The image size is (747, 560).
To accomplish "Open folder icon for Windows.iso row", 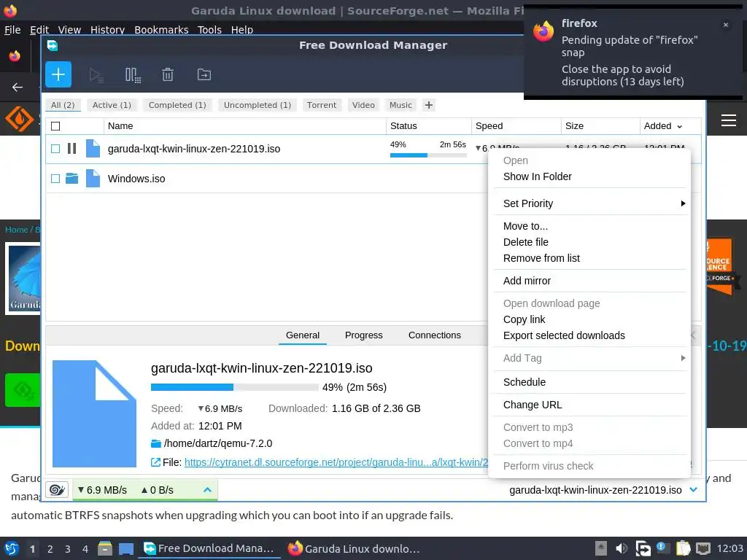I will [x=72, y=179].
